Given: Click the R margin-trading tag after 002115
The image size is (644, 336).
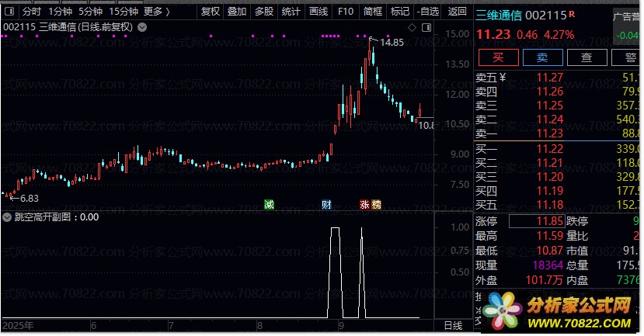Looking at the screenshot, I should click(572, 15).
